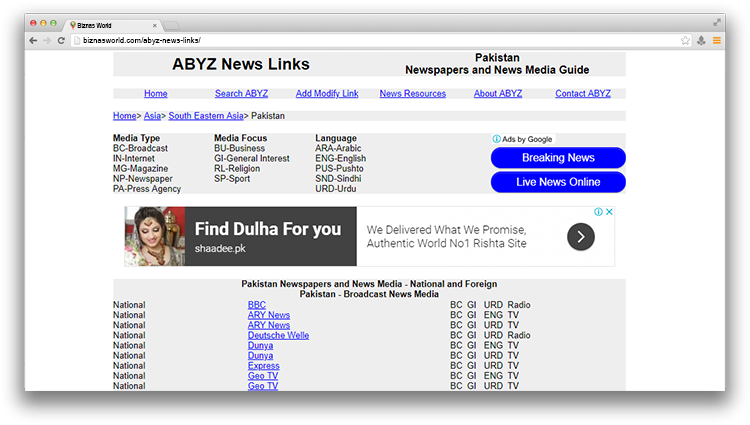This screenshot has height=425, width=750.
Task: Click the BC-Broadcast legend entry
Action: pos(140,148)
